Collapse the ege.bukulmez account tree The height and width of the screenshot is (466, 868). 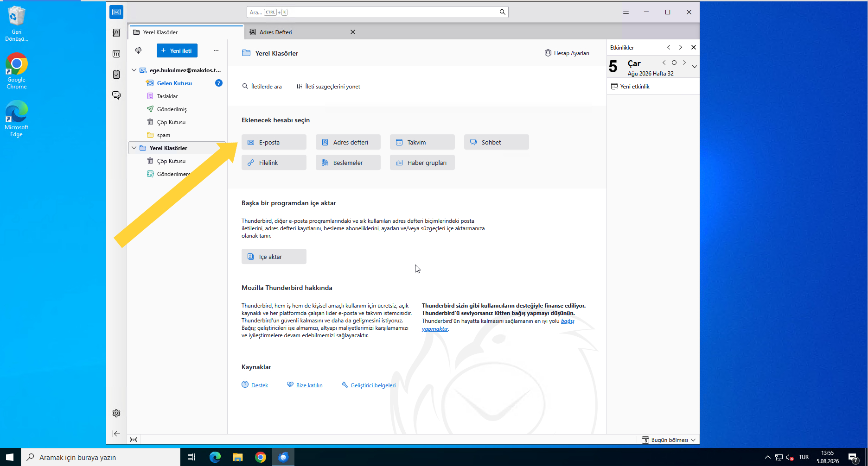pyautogui.click(x=134, y=70)
